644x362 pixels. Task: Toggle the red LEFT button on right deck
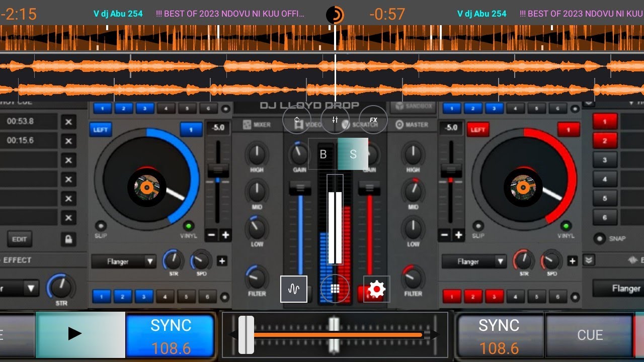(478, 129)
